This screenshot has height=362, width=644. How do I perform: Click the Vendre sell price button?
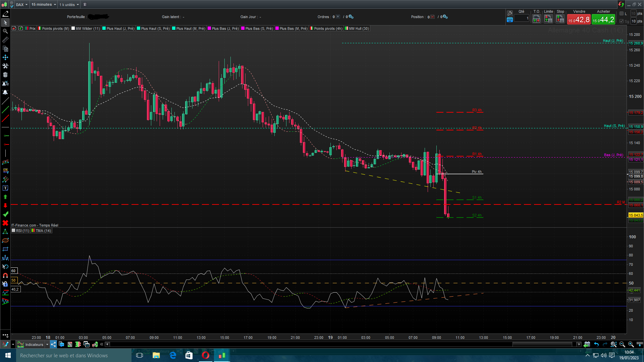pyautogui.click(x=579, y=20)
